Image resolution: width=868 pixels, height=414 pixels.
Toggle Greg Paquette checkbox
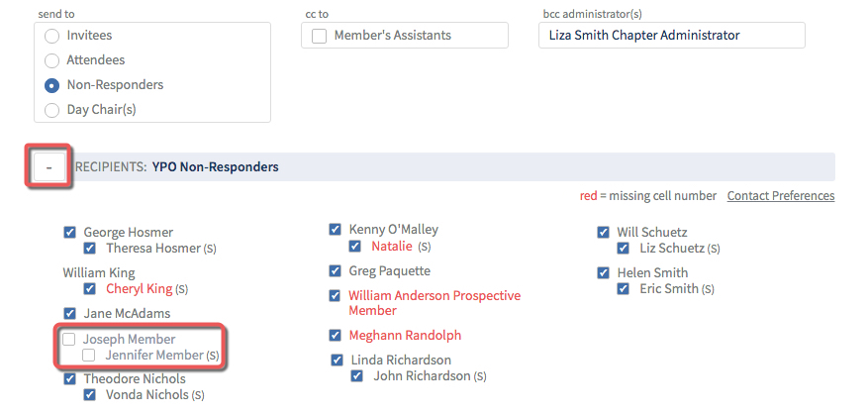click(x=335, y=271)
